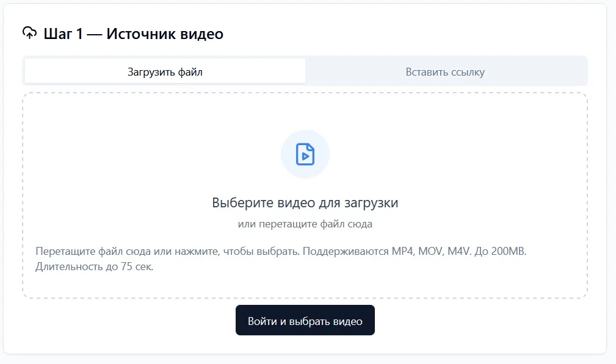Click the video file icon in the upload zone
The height and width of the screenshot is (364, 616).
tap(305, 154)
